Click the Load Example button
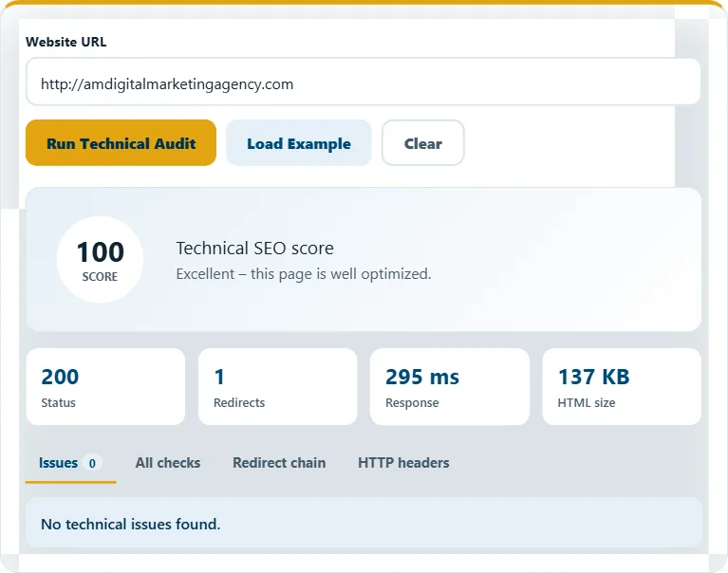Screen dimensions: 728x573 coord(299,143)
